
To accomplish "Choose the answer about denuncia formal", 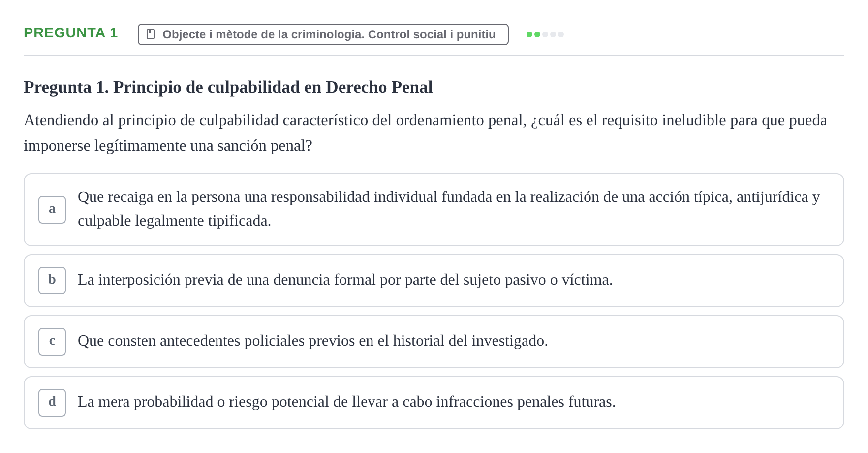I will [x=434, y=281].
